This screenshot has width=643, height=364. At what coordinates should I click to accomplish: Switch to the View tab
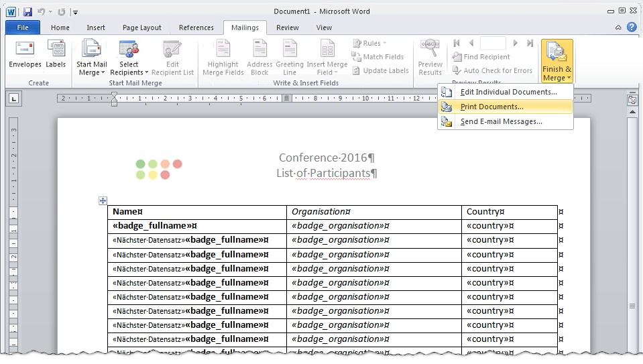[324, 27]
